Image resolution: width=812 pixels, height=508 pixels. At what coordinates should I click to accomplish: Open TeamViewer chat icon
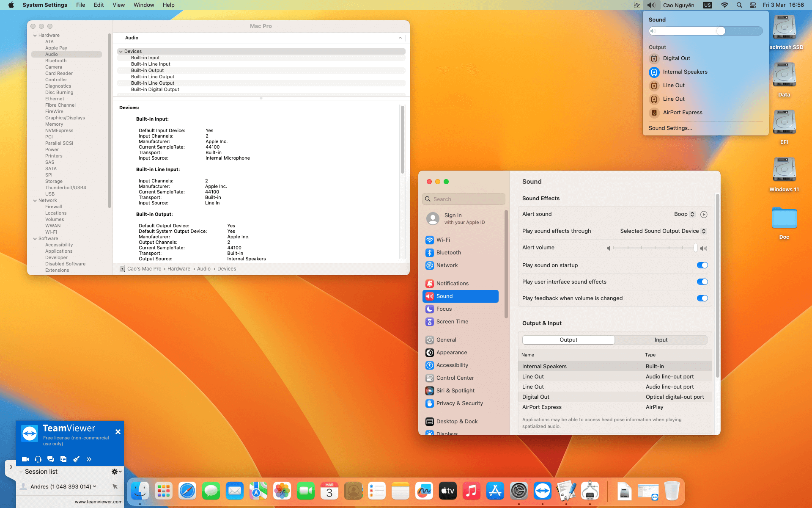(51, 459)
